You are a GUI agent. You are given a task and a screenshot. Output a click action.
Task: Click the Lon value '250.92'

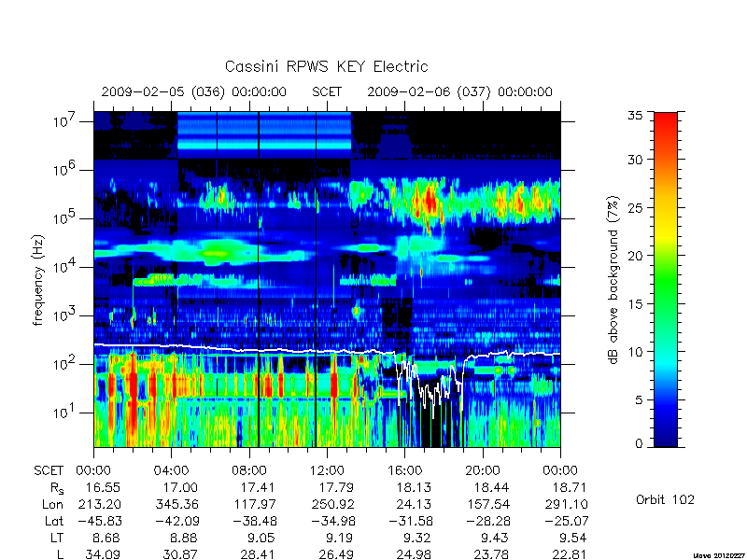point(332,504)
